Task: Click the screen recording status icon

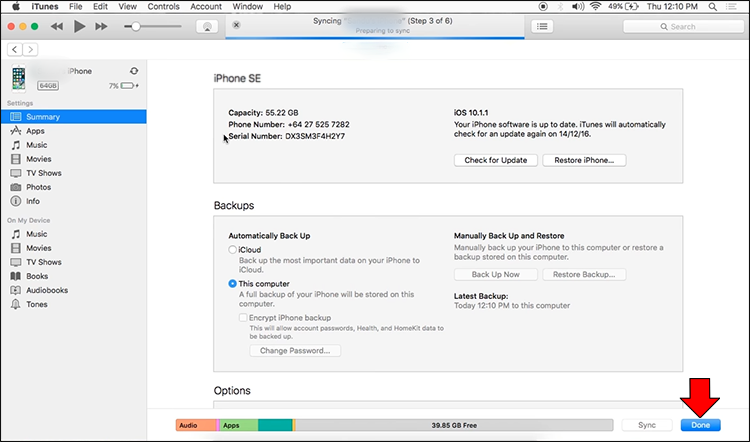Action: coord(543,6)
